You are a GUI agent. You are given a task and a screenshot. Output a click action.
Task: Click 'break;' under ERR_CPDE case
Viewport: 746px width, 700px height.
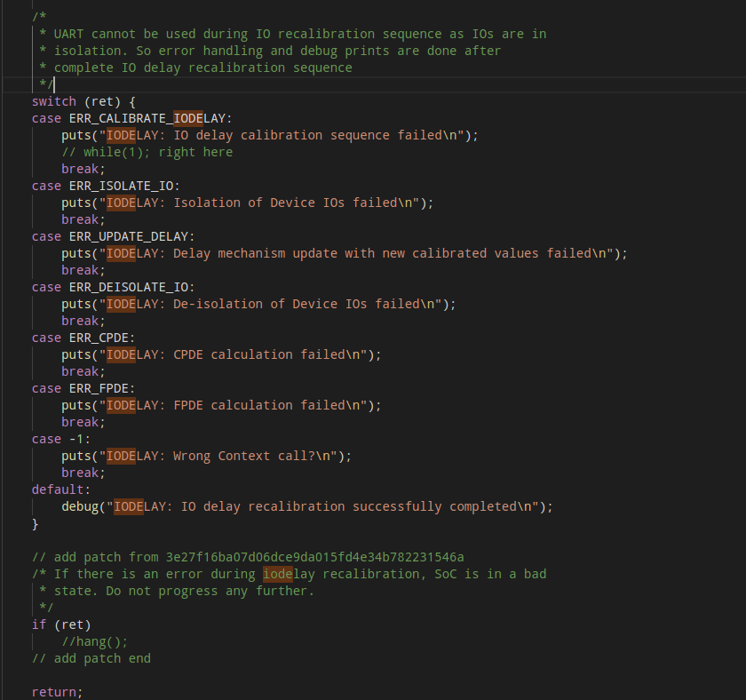83,372
